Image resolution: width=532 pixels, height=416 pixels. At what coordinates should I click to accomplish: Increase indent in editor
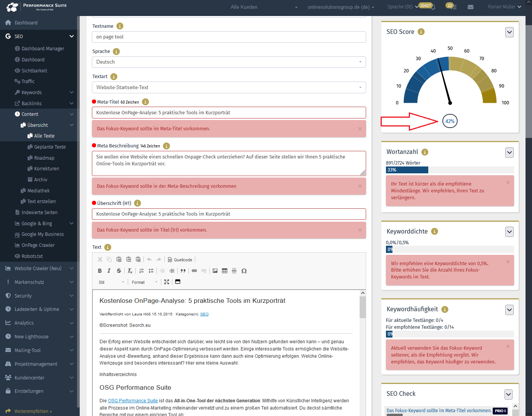(172, 271)
